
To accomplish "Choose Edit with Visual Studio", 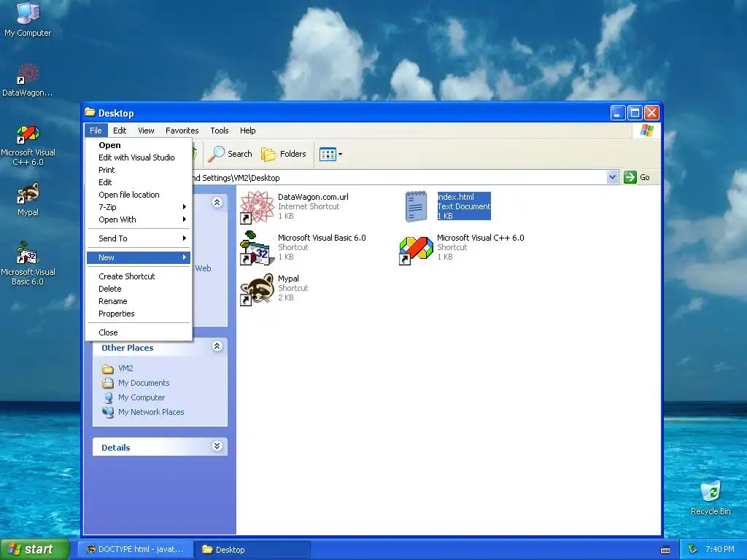I will (x=139, y=157).
